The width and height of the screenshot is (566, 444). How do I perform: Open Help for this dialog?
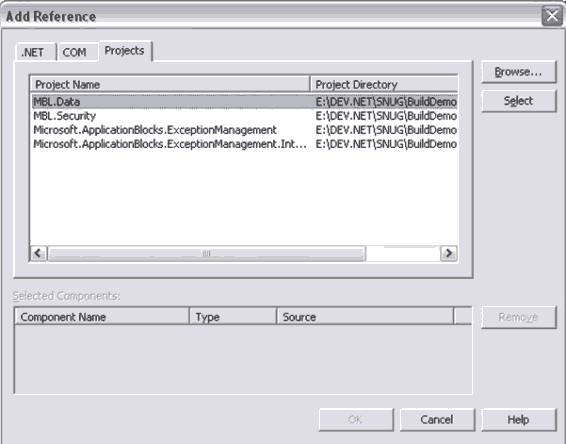[518, 419]
